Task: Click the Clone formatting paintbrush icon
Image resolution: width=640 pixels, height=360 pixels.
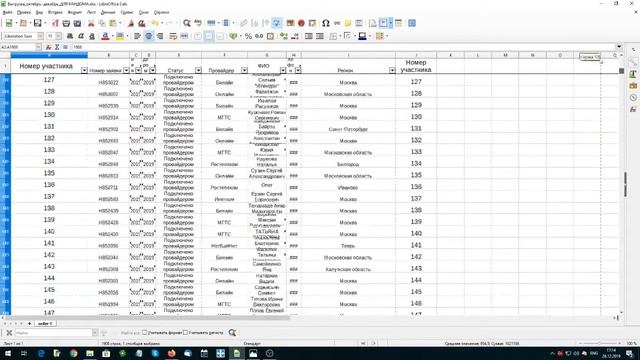Action: (131, 23)
